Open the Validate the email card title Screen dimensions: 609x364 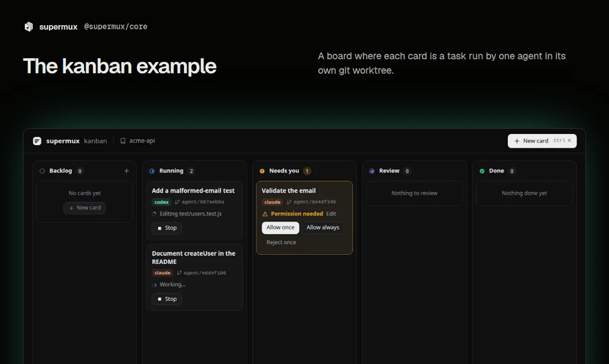point(289,191)
